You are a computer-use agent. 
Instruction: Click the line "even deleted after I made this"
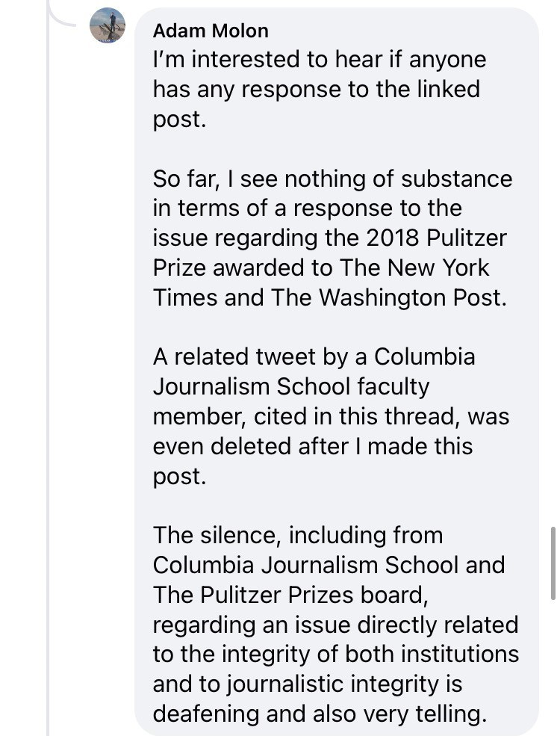pyautogui.click(x=312, y=446)
